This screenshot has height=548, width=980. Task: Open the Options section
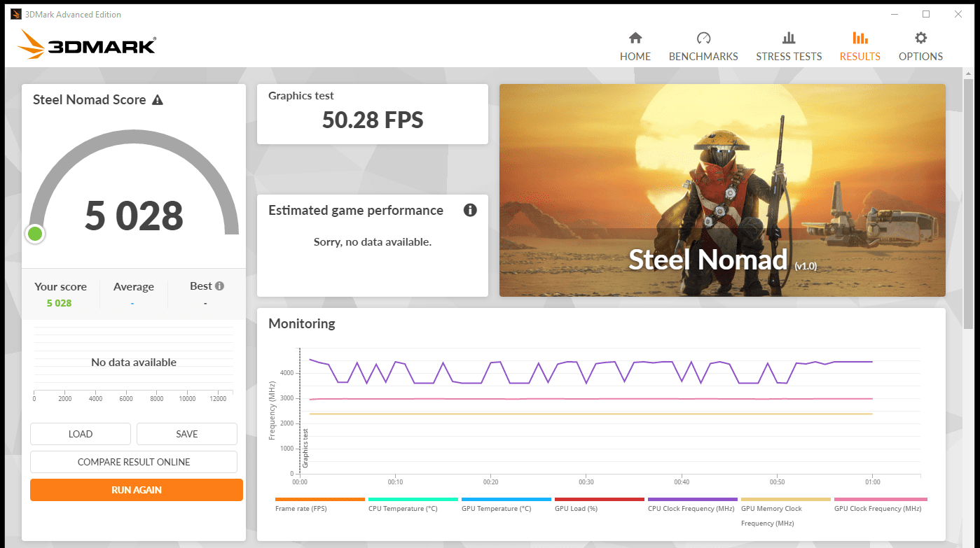click(x=920, y=47)
